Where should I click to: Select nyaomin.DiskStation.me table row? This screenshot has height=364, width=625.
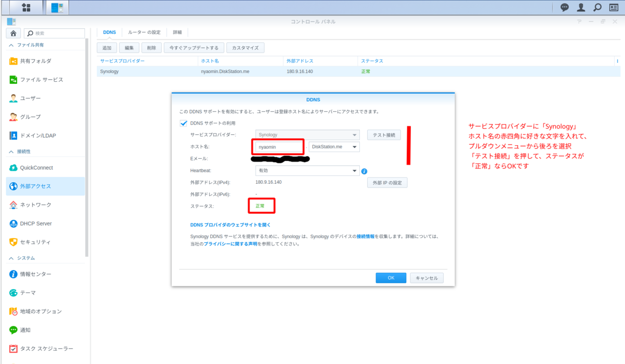point(358,71)
